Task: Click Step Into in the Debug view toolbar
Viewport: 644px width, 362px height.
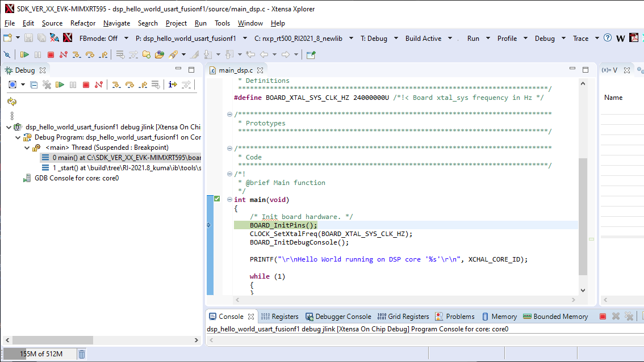Action: click(x=116, y=85)
